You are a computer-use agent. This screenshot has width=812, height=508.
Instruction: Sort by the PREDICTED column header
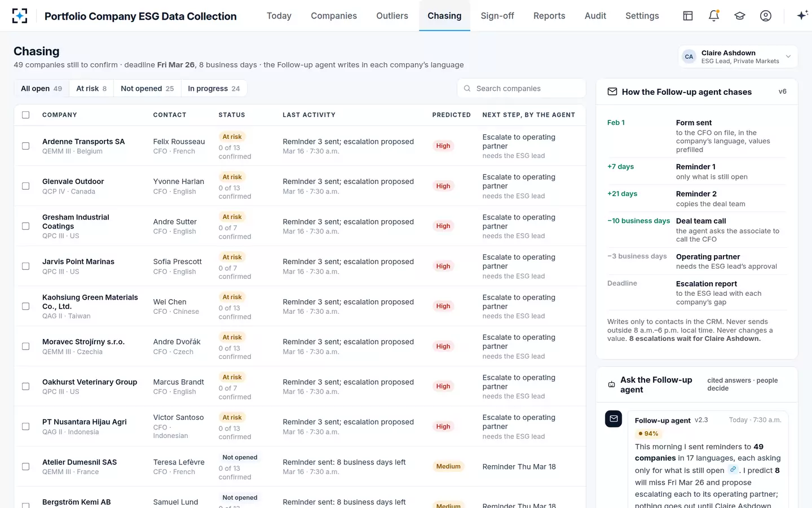click(x=451, y=115)
